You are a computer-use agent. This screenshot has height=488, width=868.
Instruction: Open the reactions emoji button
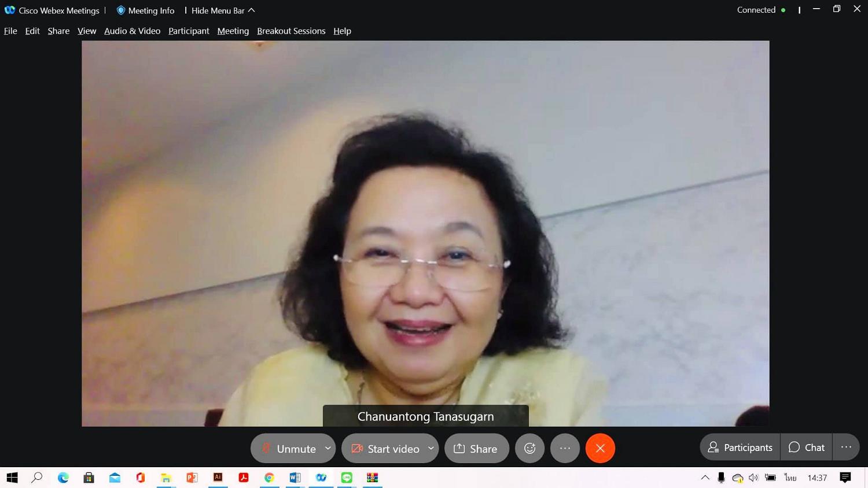529,448
